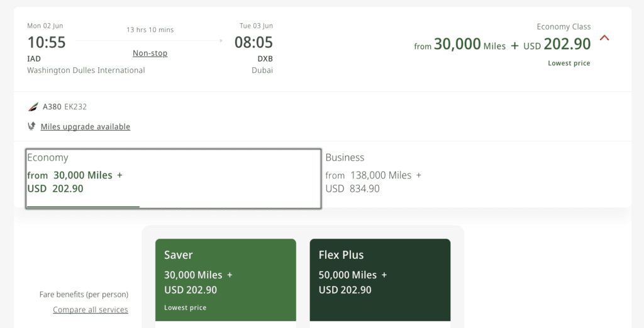
Task: Click Fare benefits (per person) label
Action: [x=84, y=294]
